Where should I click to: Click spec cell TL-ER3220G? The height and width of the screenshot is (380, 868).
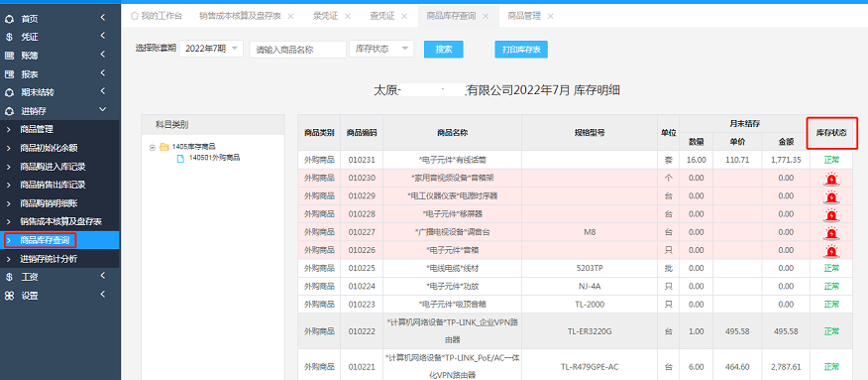[590, 331]
